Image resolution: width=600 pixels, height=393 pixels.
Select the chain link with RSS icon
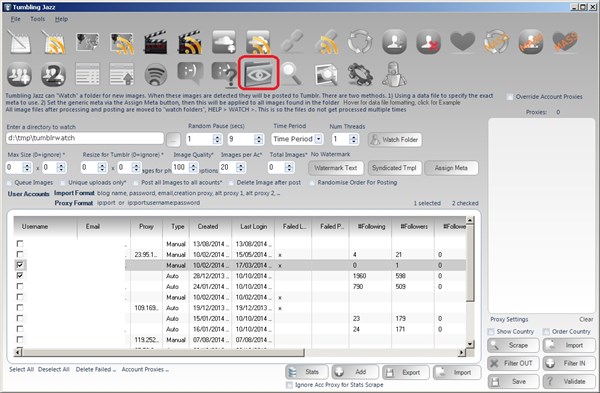point(326,42)
